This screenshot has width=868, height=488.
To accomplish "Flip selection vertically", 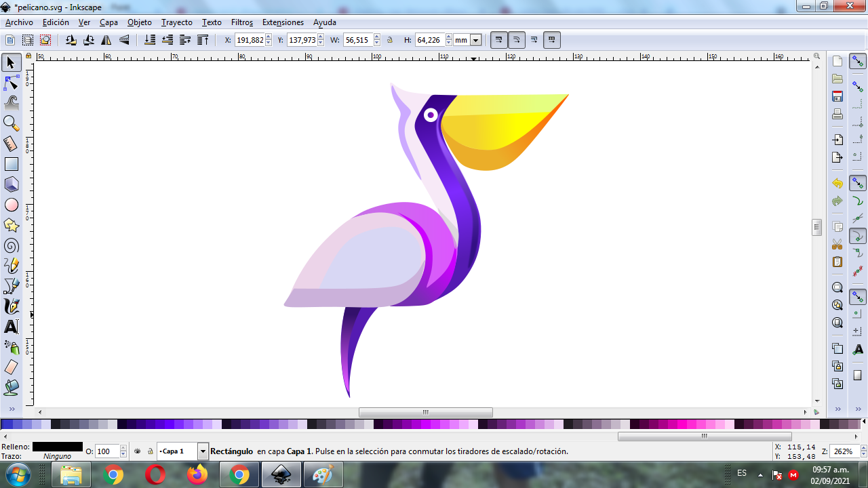I will pos(124,40).
